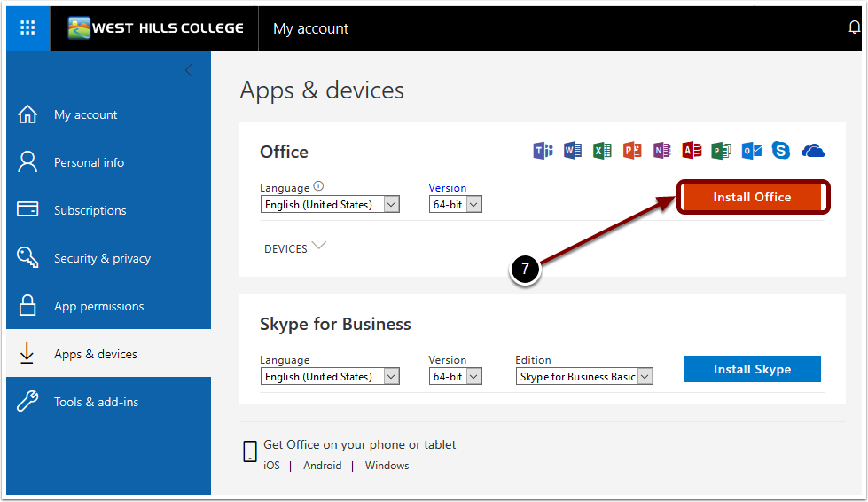Screen dimensions: 868x502
Task: Click the card icon for Subscriptions
Action: pyautogui.click(x=27, y=209)
